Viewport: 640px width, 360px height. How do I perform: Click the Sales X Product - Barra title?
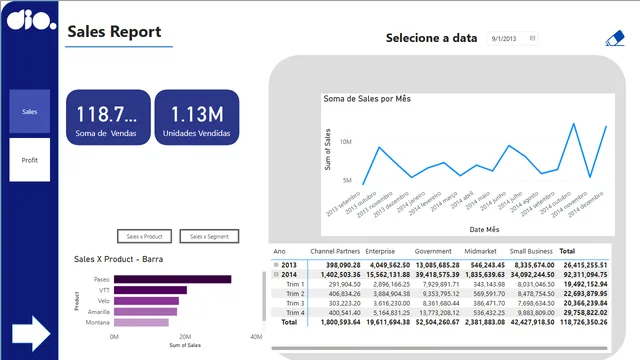(x=118, y=259)
